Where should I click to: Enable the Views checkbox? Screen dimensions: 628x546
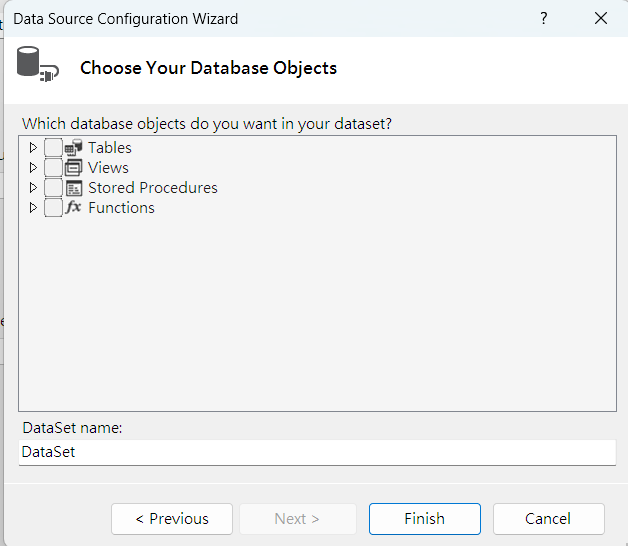coord(53,168)
